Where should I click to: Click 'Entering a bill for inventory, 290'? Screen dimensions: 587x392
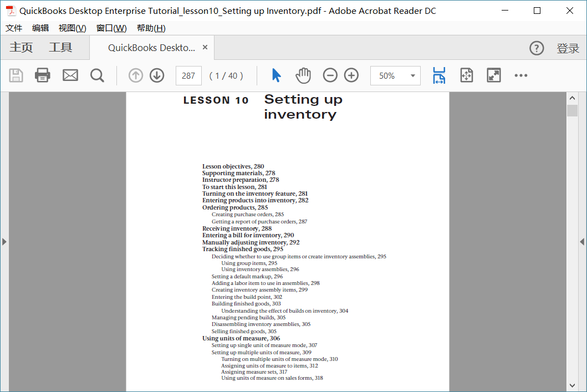point(248,235)
